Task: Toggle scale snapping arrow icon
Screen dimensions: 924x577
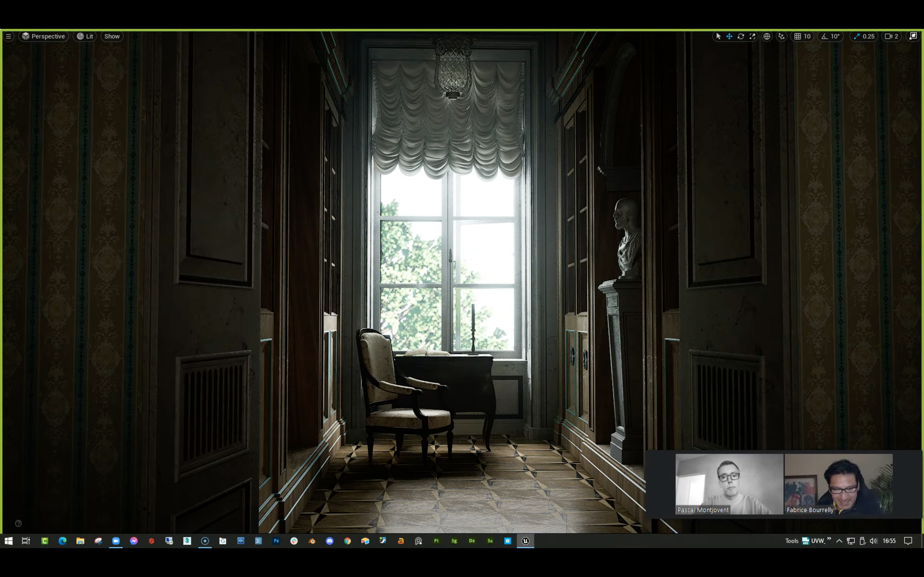Action: 856,36
